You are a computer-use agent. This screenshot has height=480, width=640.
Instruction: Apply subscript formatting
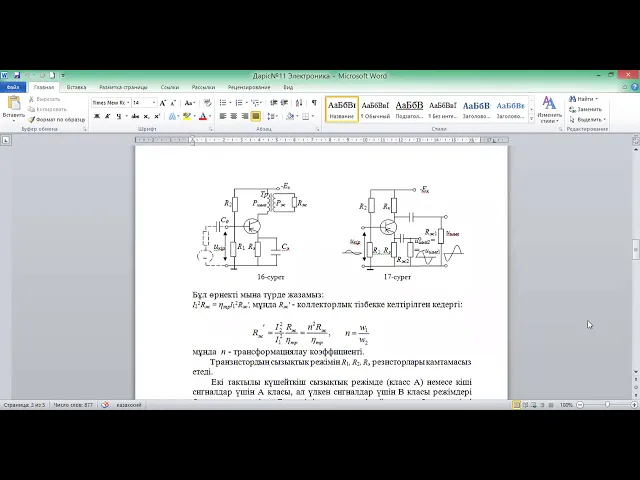[147, 116]
